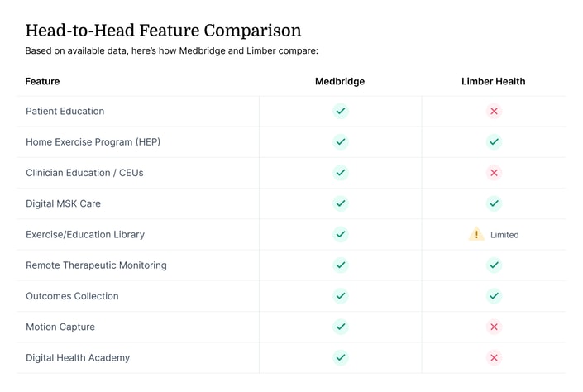
Task: Click the yellow warning icon beside Limited
Action: point(476,234)
